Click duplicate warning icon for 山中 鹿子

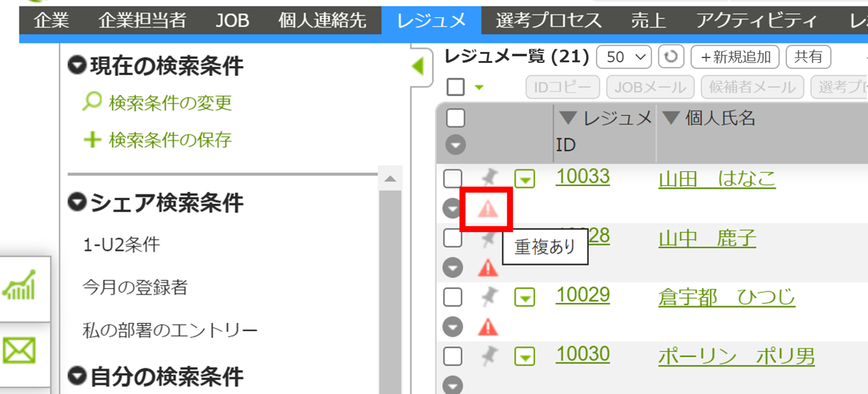(x=488, y=268)
